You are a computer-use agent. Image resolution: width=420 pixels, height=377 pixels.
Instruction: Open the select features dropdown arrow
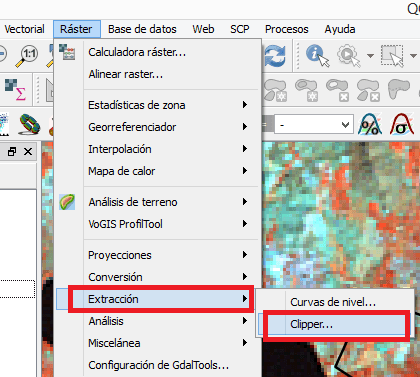point(413,56)
